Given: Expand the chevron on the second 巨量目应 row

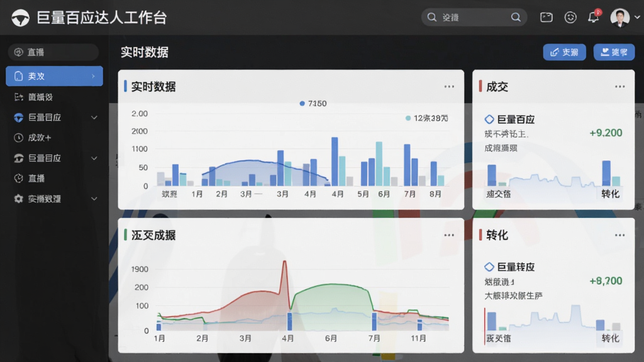Looking at the screenshot, I should point(94,158).
